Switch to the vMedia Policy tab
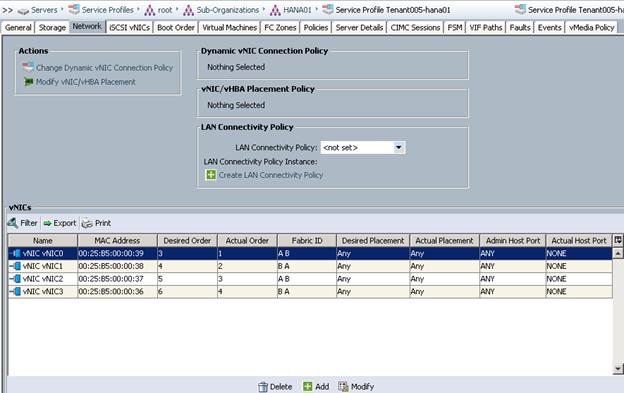Image resolution: width=624 pixels, height=393 pixels. (592, 27)
